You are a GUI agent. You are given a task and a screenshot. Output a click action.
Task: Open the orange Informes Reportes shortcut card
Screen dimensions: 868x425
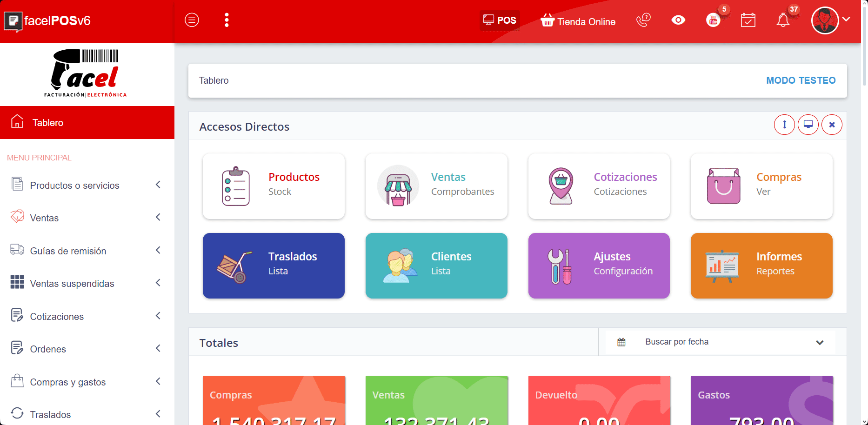[761, 266]
